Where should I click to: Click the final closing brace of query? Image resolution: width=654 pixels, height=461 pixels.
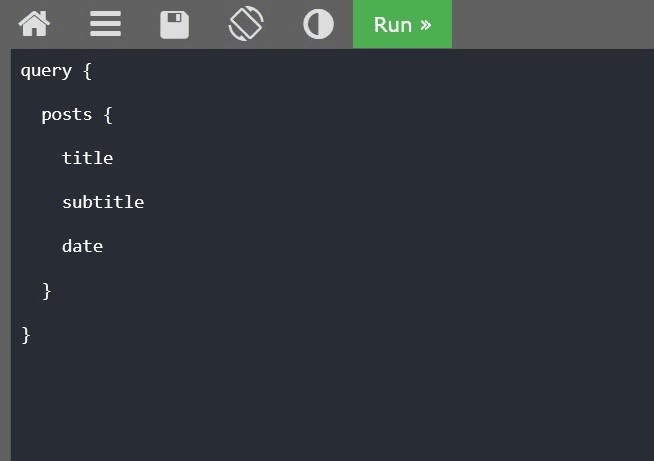[x=26, y=334]
